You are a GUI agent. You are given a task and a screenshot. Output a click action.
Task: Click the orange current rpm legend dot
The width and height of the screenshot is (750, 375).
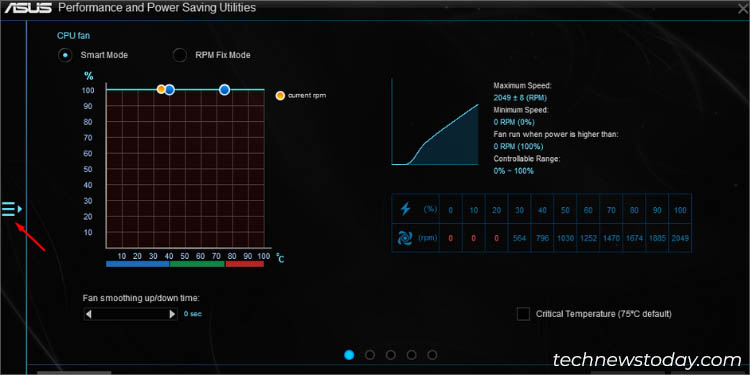coord(280,96)
